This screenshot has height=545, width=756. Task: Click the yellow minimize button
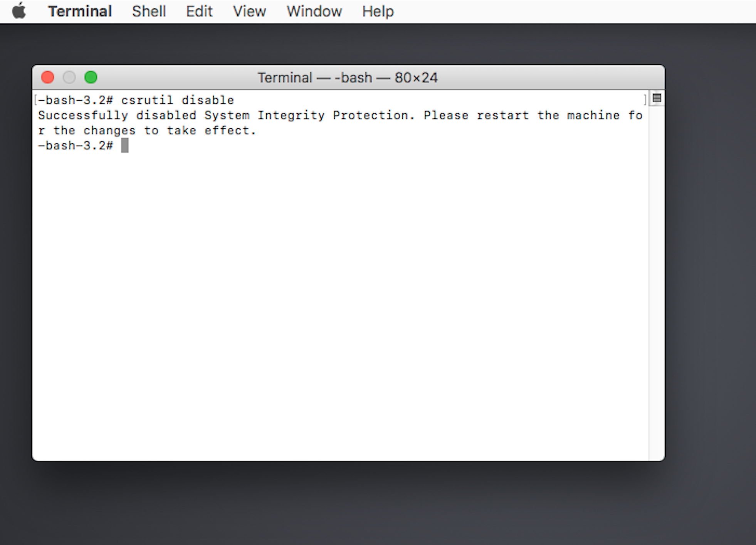(x=70, y=77)
